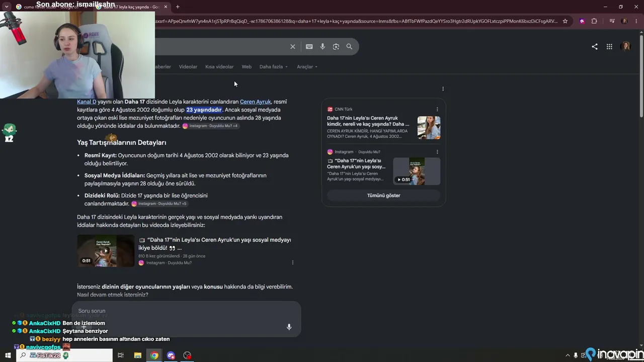Open the CNN Türk article about Ceren Ayruk
644x362 pixels.
[368, 121]
